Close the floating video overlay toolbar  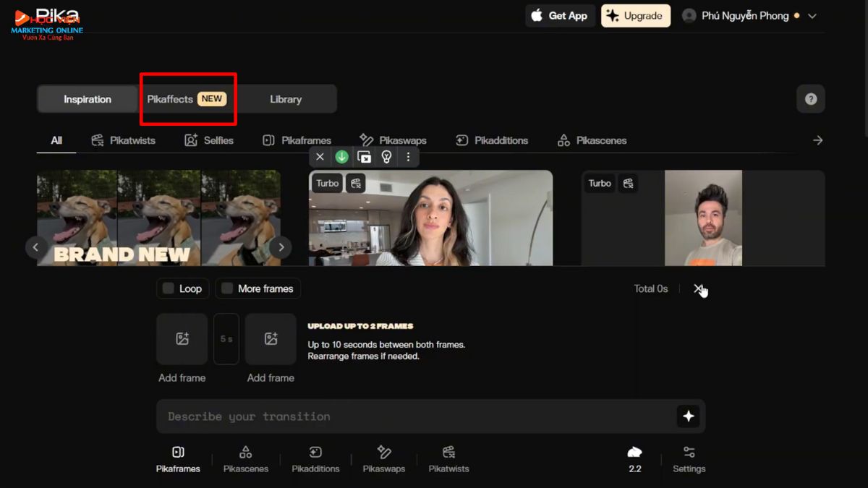pos(320,157)
